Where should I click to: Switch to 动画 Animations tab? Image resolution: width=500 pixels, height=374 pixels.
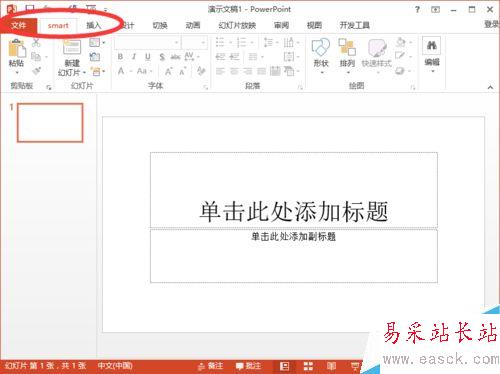point(193,25)
